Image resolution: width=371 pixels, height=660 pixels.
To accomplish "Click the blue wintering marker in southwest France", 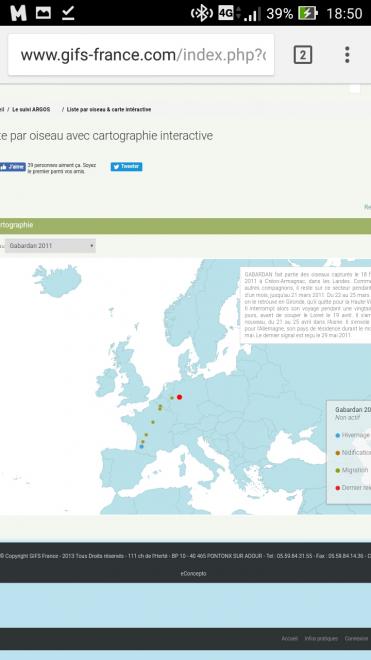I will 141,446.
